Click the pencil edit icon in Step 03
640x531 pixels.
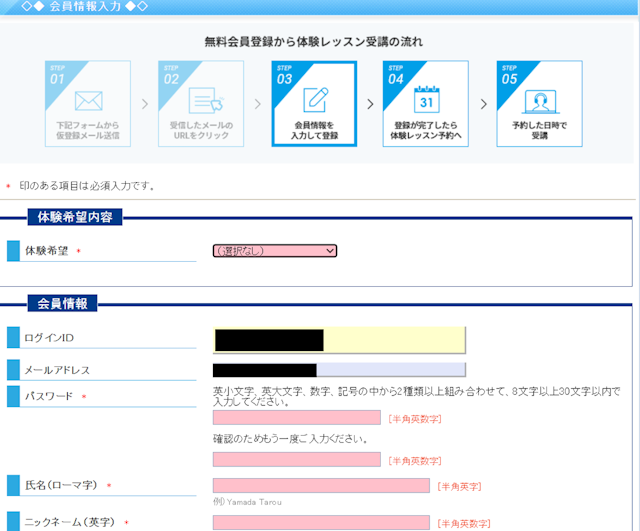[x=316, y=100]
